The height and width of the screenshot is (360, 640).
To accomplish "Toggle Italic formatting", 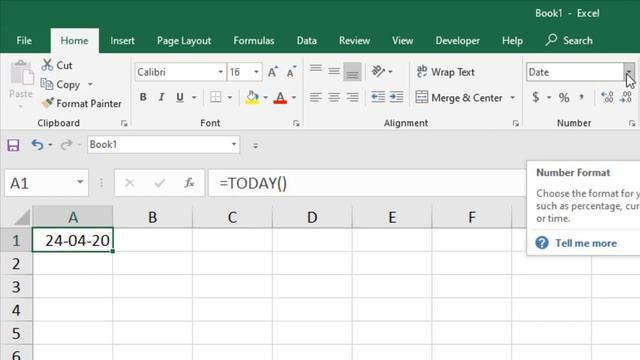I will 162,97.
